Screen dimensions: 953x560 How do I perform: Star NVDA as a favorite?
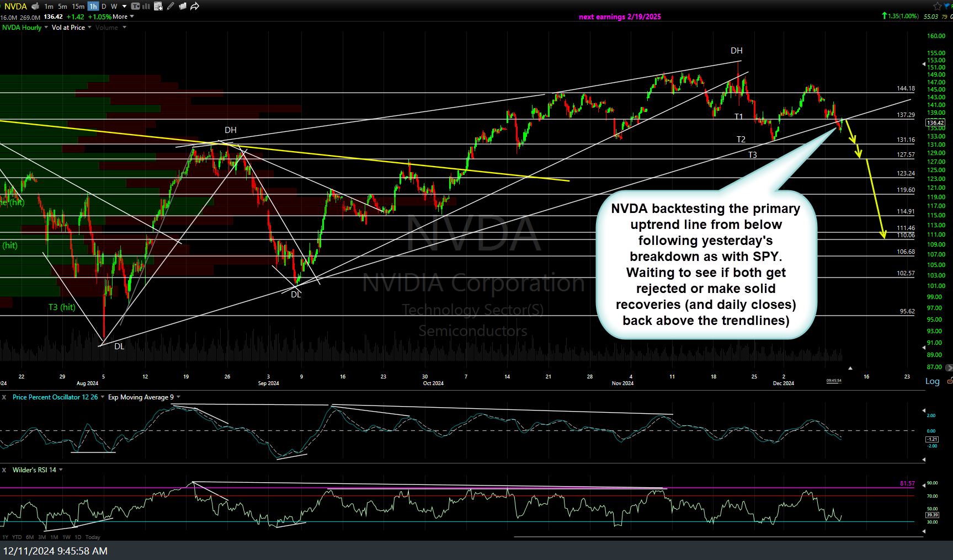938,6
